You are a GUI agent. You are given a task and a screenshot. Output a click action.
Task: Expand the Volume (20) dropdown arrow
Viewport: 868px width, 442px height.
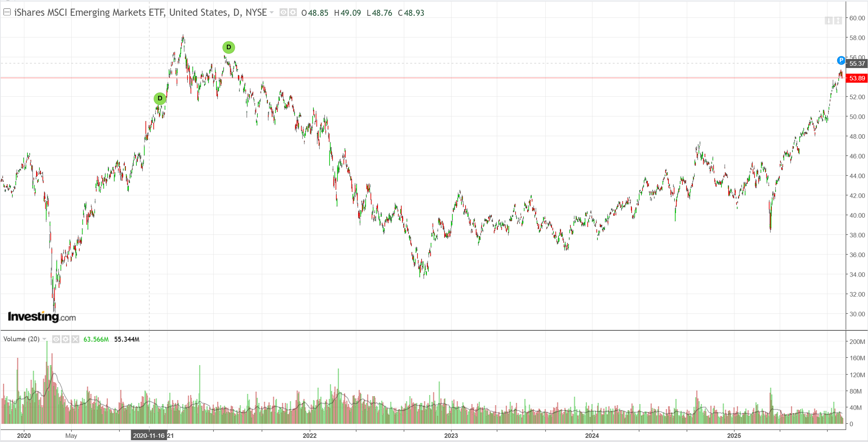44,339
